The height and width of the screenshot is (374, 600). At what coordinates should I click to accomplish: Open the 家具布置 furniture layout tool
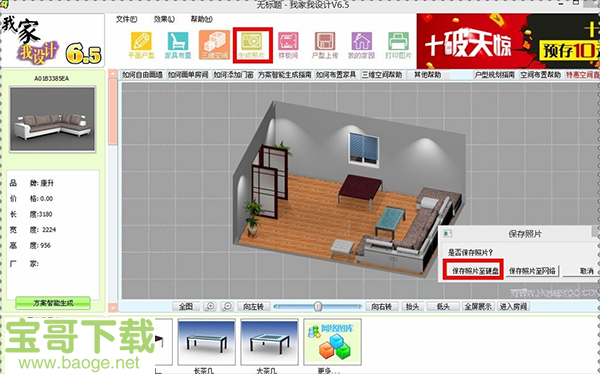click(x=178, y=46)
